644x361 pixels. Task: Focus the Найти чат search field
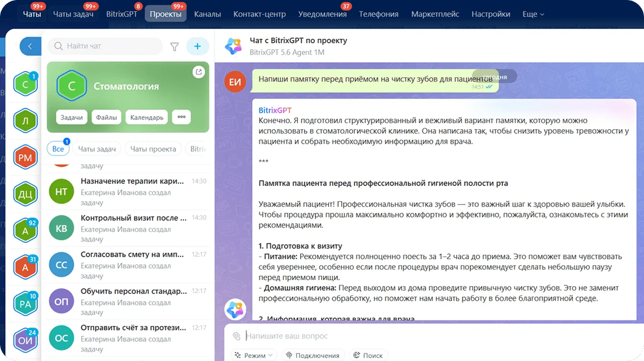tap(105, 46)
